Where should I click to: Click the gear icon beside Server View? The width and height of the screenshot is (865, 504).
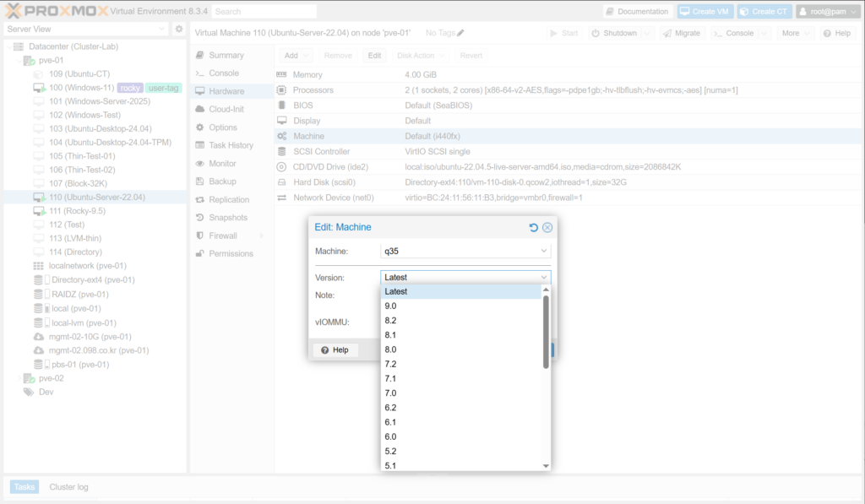178,30
